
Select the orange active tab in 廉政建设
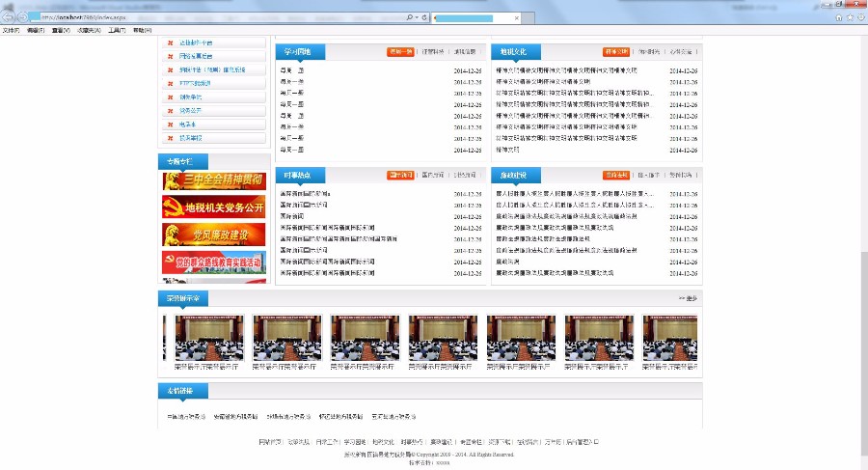[616, 175]
